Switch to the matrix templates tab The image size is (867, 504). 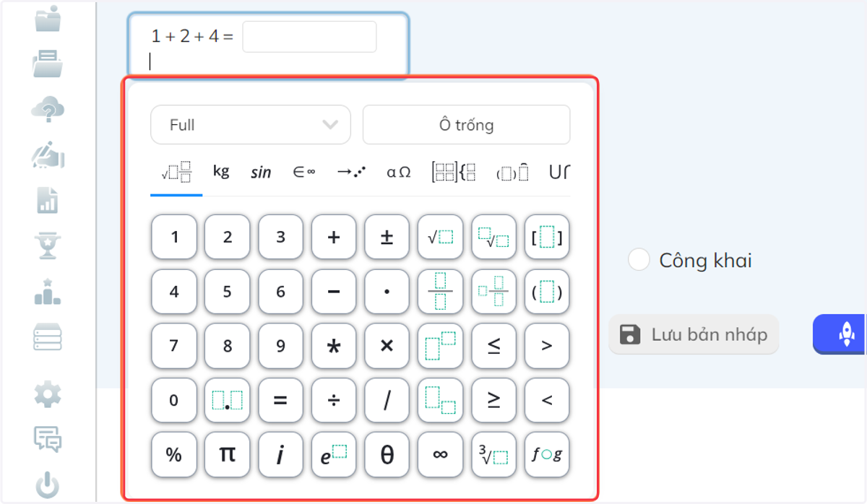point(454,172)
